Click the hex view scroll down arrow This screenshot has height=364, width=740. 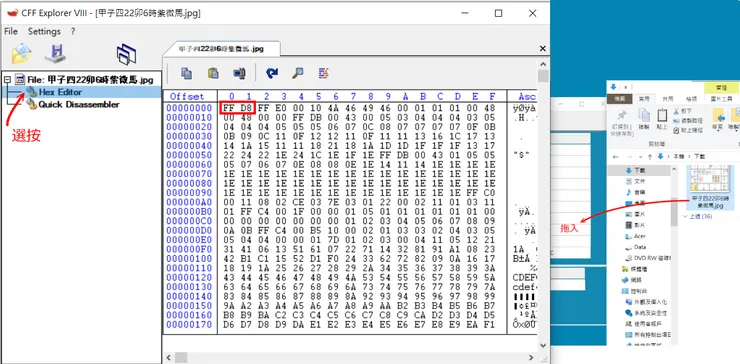click(543, 345)
